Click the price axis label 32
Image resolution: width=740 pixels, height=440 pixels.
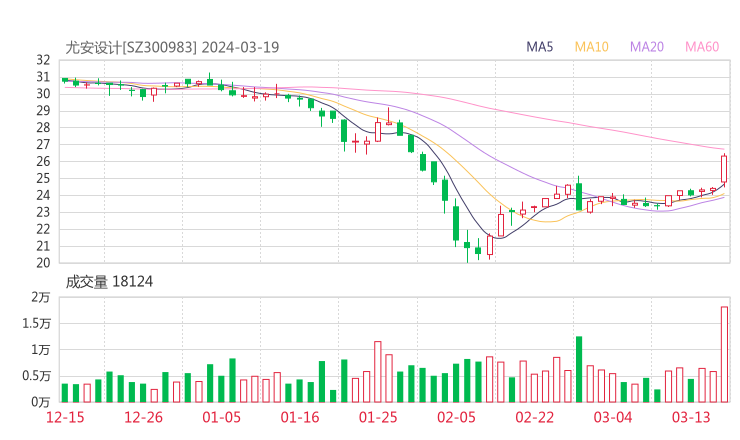[x=43, y=60]
